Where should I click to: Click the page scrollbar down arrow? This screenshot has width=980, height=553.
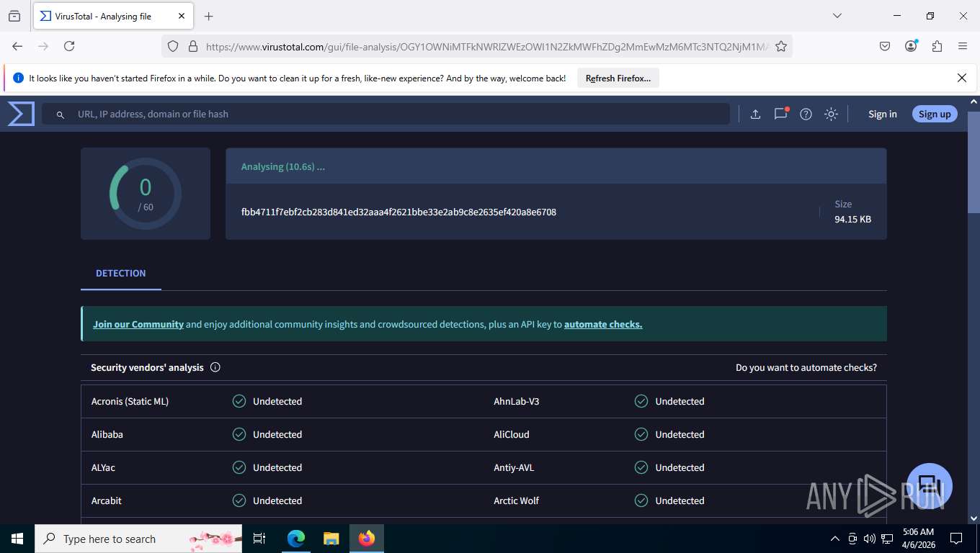coord(974,518)
